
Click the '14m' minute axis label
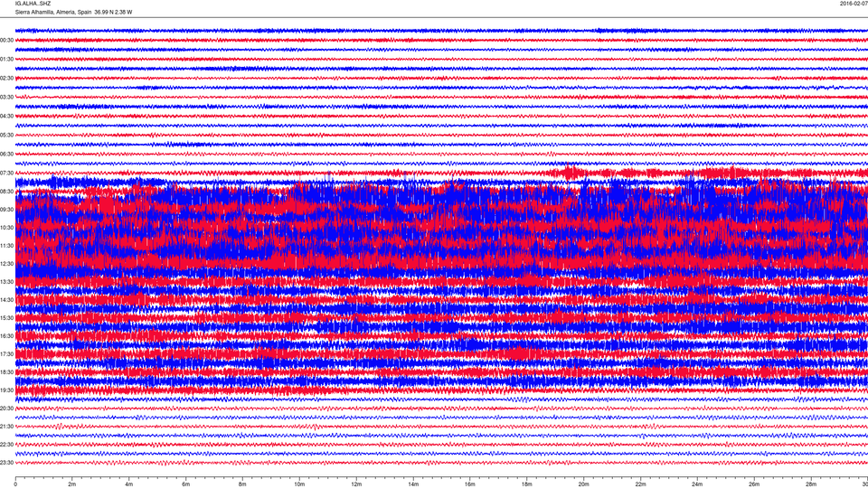[x=413, y=484]
